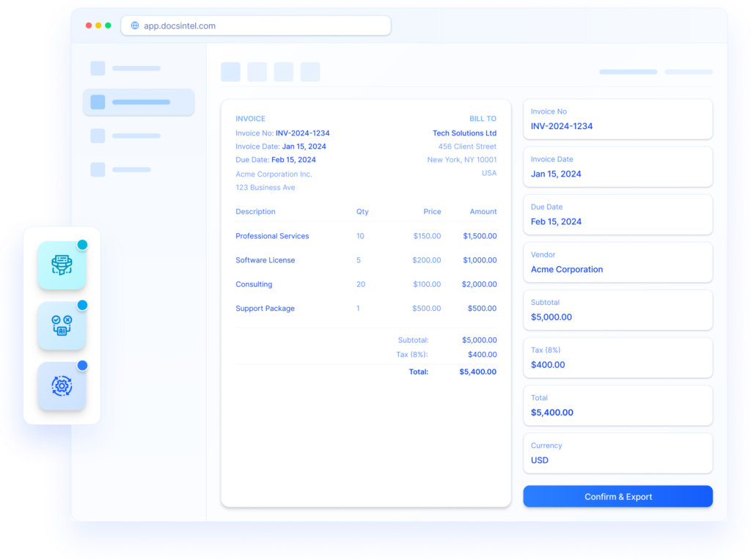Image resolution: width=751 pixels, height=560 pixels.
Task: Select the third sidebar menu item
Action: pos(126,136)
